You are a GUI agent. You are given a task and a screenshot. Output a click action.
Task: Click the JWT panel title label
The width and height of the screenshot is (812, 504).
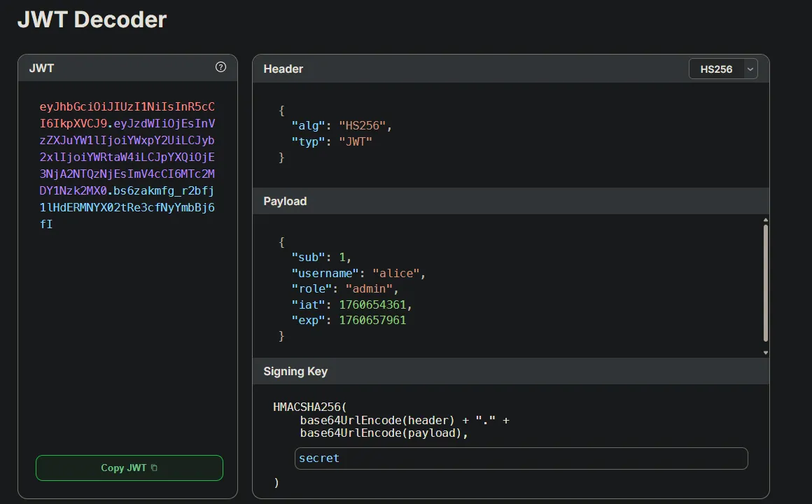pos(41,68)
